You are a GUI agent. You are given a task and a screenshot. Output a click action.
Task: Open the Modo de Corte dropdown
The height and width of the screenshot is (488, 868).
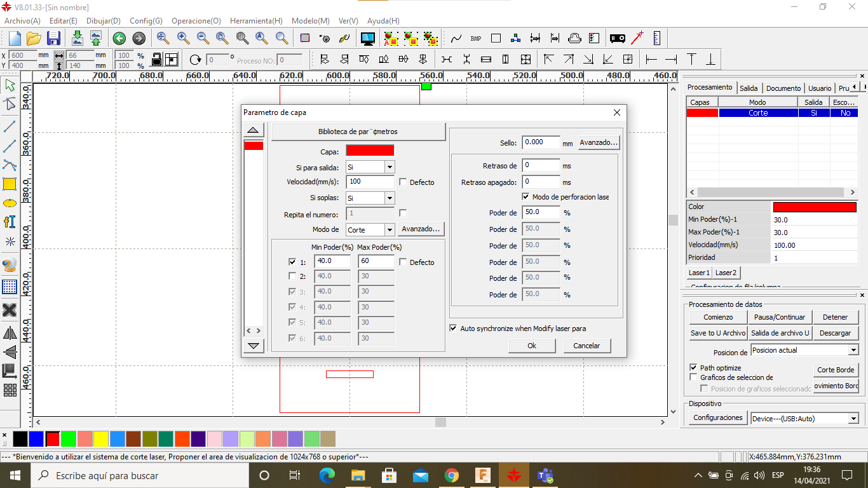point(390,229)
